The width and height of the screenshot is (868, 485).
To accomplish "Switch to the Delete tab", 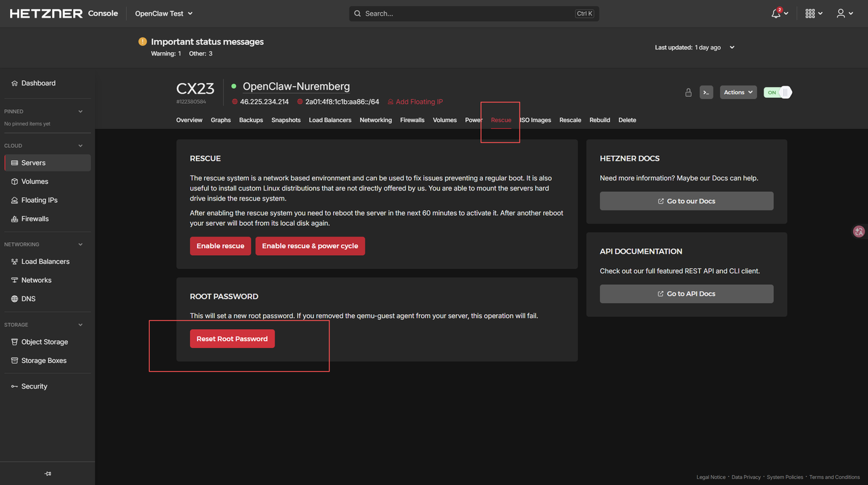I will click(627, 120).
